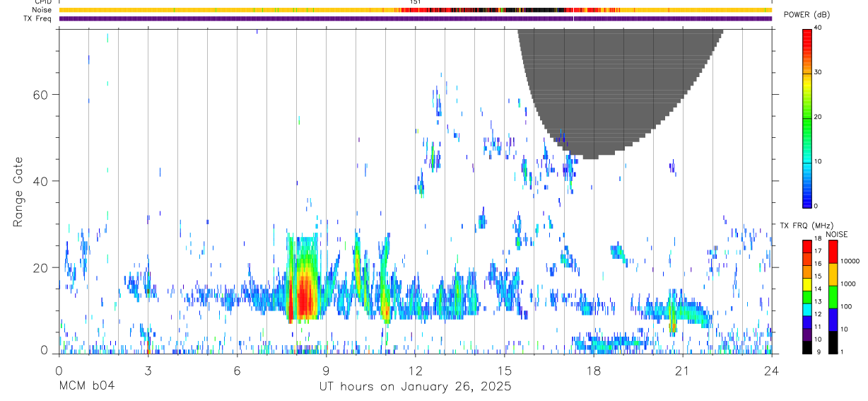Click the x-axis tick label '6'
Image resolution: width=868 pixels, height=401 pixels.
click(x=237, y=370)
